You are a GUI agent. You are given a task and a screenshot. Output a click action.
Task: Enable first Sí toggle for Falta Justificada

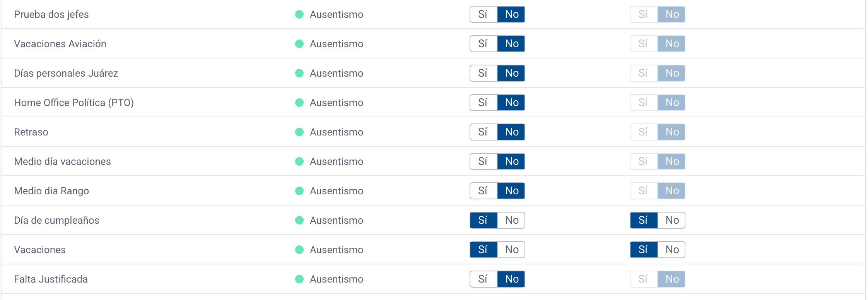(x=483, y=279)
